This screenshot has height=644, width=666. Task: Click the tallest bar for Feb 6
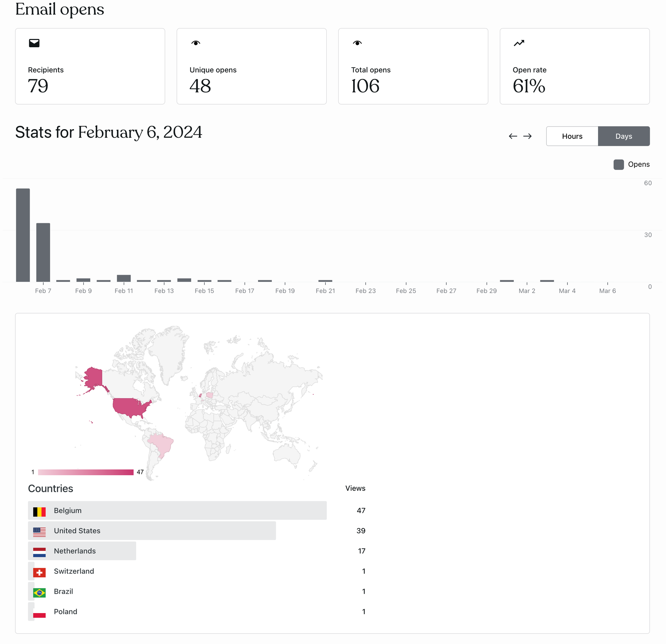click(x=23, y=235)
